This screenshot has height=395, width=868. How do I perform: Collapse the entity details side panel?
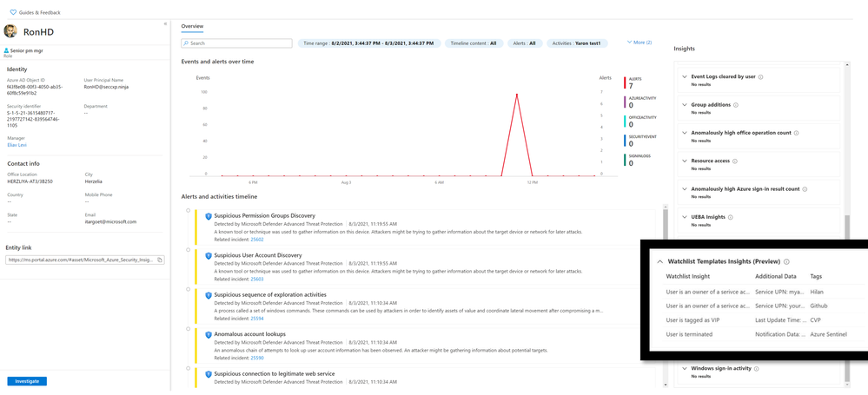165,23
